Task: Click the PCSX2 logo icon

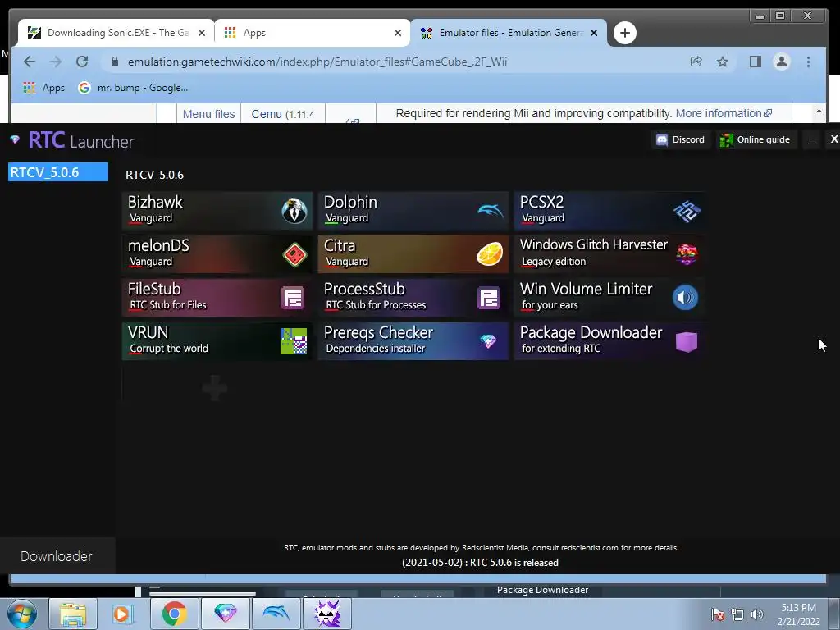Action: pyautogui.click(x=687, y=211)
